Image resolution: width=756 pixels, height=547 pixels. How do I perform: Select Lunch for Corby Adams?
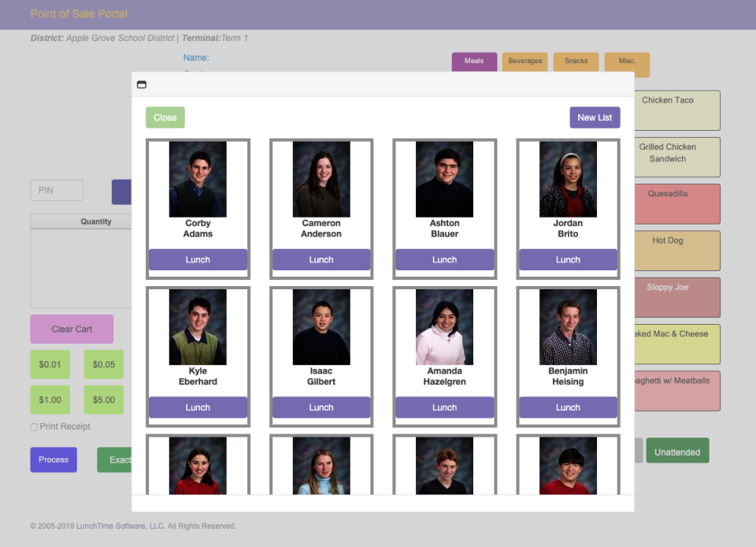coord(198,259)
